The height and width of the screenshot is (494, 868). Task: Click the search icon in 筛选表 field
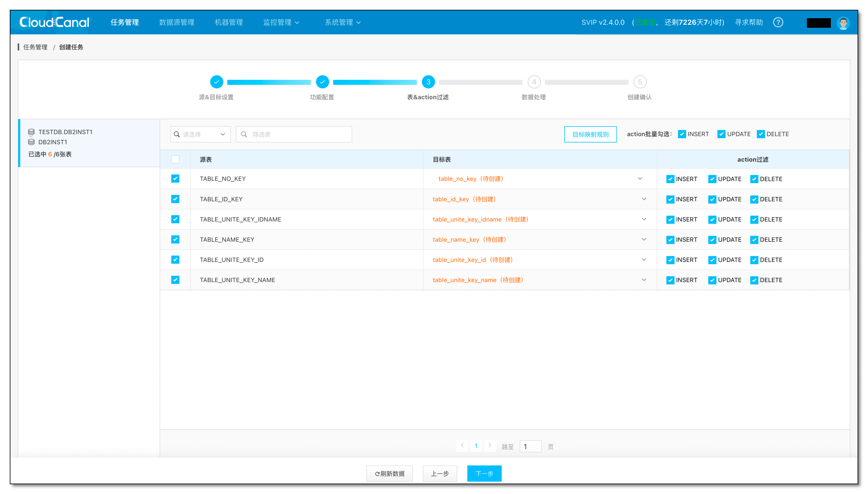(x=244, y=134)
